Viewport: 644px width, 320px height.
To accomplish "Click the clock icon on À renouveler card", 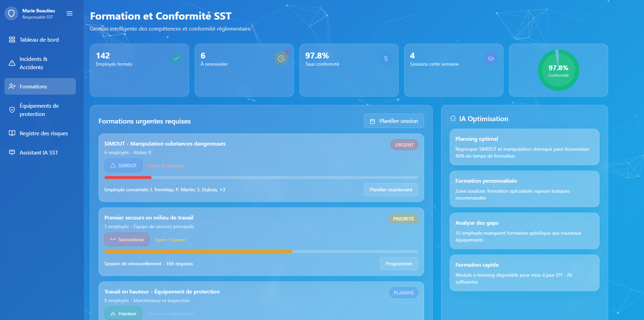I will pyautogui.click(x=281, y=58).
